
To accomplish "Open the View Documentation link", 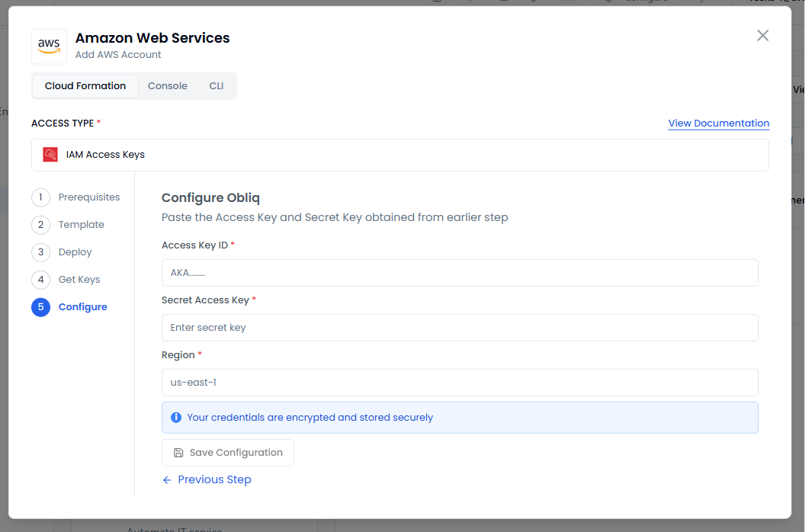I will (x=718, y=123).
